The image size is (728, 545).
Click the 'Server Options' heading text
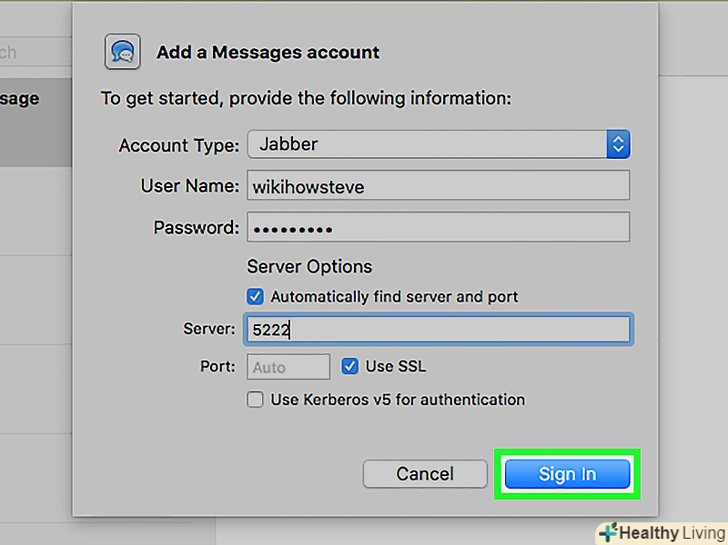pyautogui.click(x=309, y=266)
